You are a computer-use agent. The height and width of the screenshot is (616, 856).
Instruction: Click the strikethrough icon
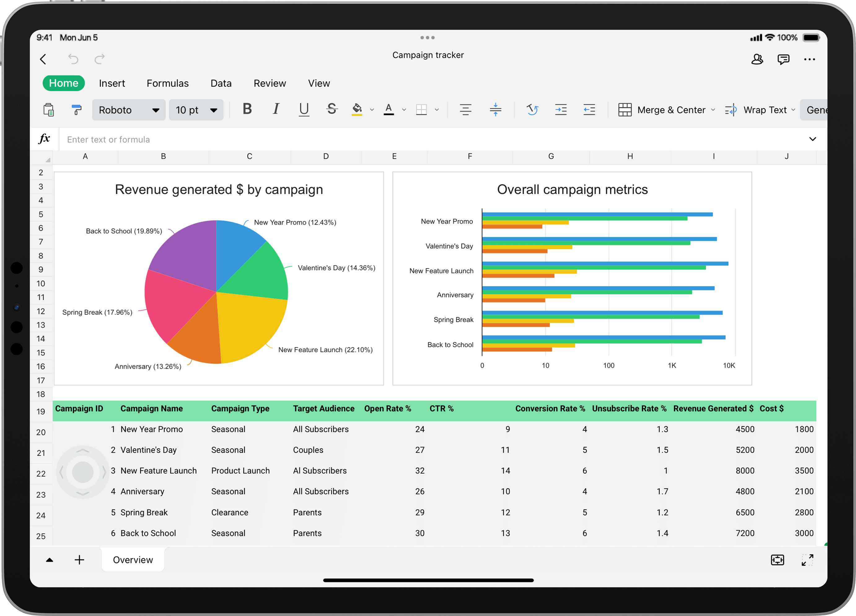tap(332, 109)
